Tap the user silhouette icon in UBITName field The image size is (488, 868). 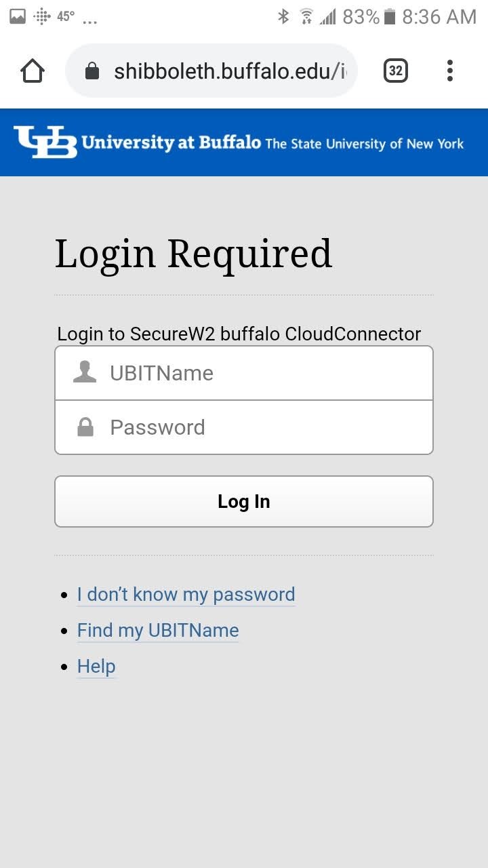(85, 372)
